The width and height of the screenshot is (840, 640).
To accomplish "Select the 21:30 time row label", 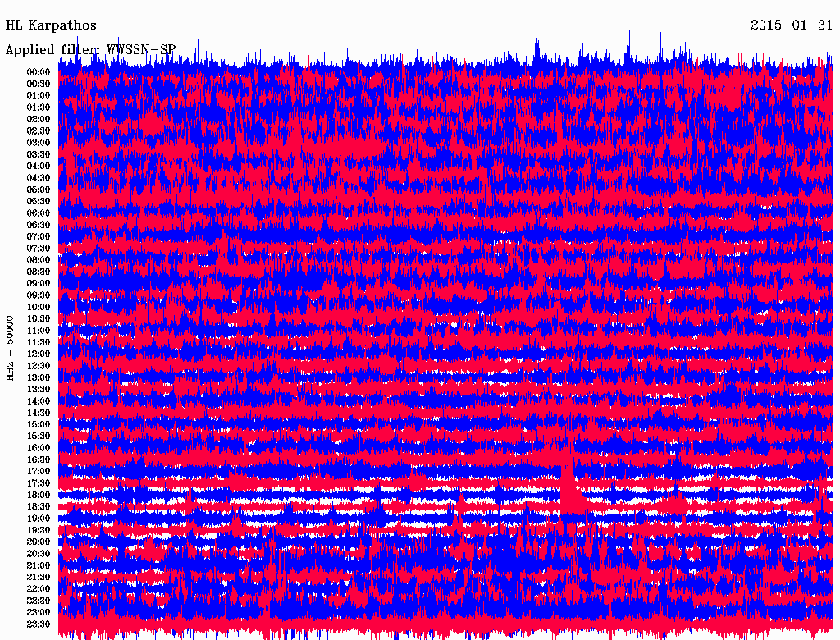I will 39,578.
